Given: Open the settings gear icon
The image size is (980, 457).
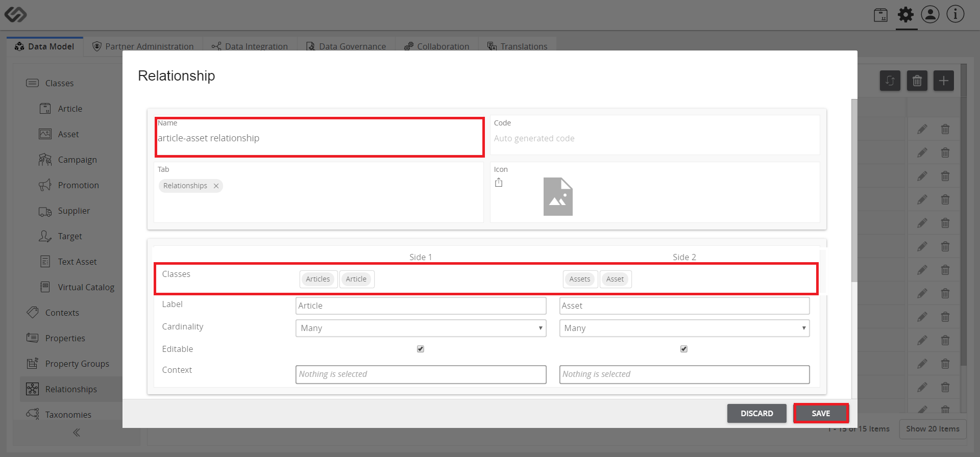Looking at the screenshot, I should (906, 15).
